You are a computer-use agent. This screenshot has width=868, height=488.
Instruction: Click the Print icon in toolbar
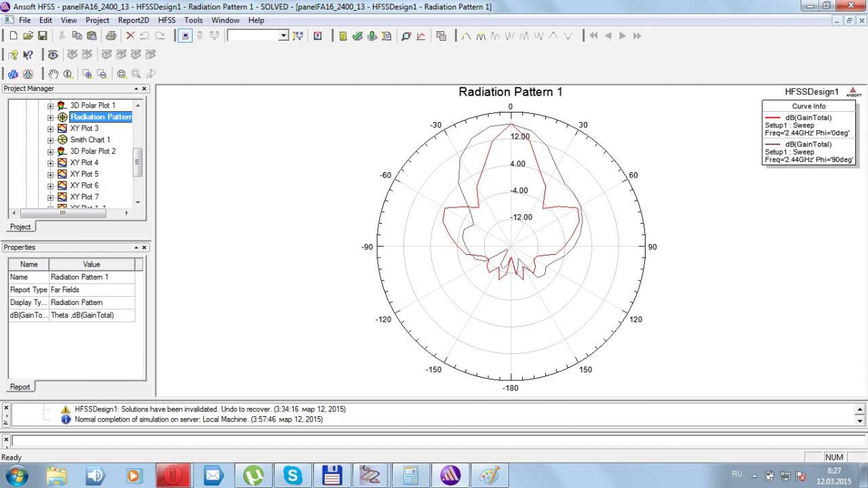111,36
